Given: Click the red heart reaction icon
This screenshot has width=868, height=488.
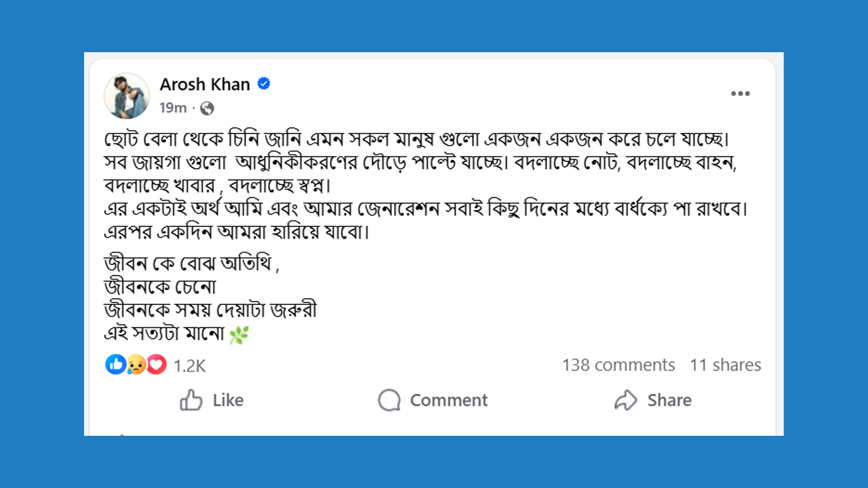Looking at the screenshot, I should (157, 365).
